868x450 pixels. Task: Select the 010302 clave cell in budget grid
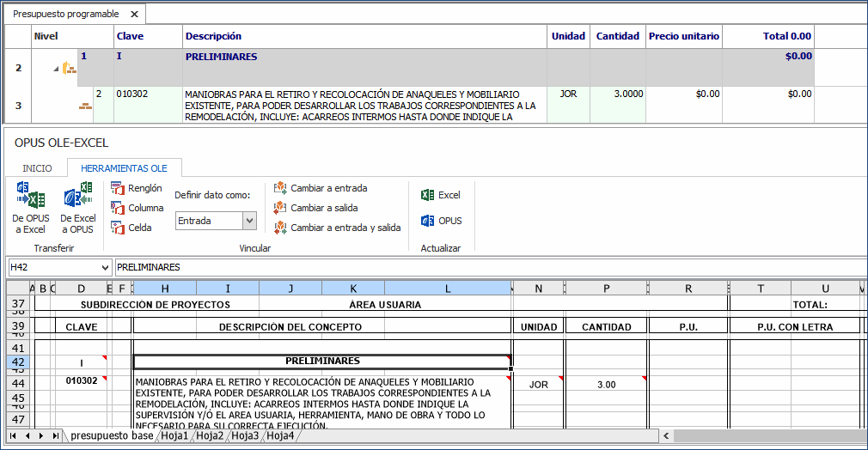tap(148, 105)
